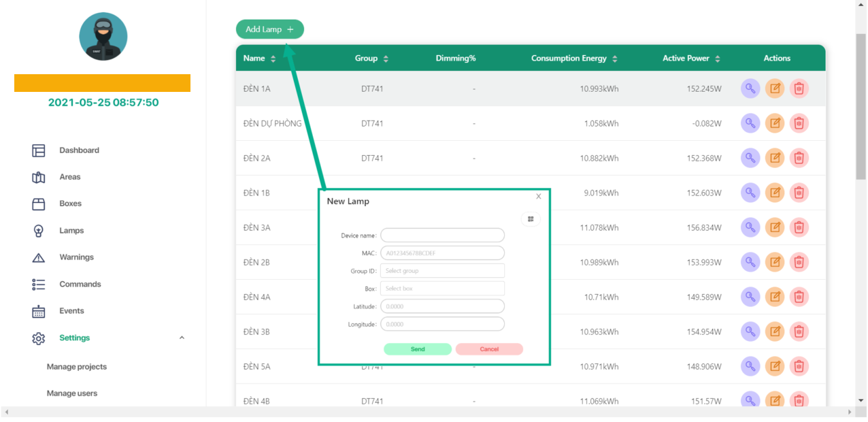This screenshot has height=422, width=868.
Task: Click the QR code icon in New Lamp dialog
Action: (531, 219)
